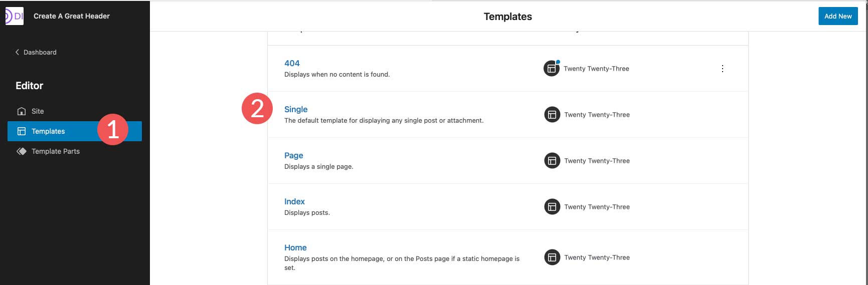This screenshot has width=868, height=285.
Task: Click the Divi site logo icon
Action: (14, 16)
